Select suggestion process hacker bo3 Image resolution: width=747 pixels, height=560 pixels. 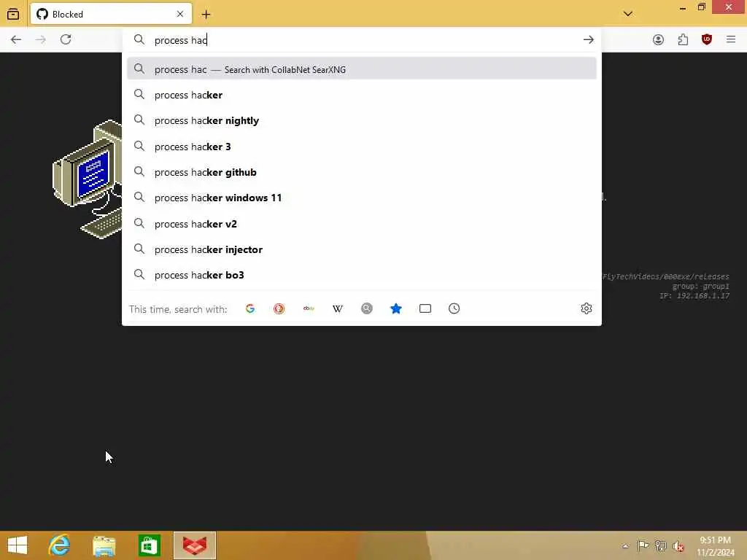pos(362,275)
